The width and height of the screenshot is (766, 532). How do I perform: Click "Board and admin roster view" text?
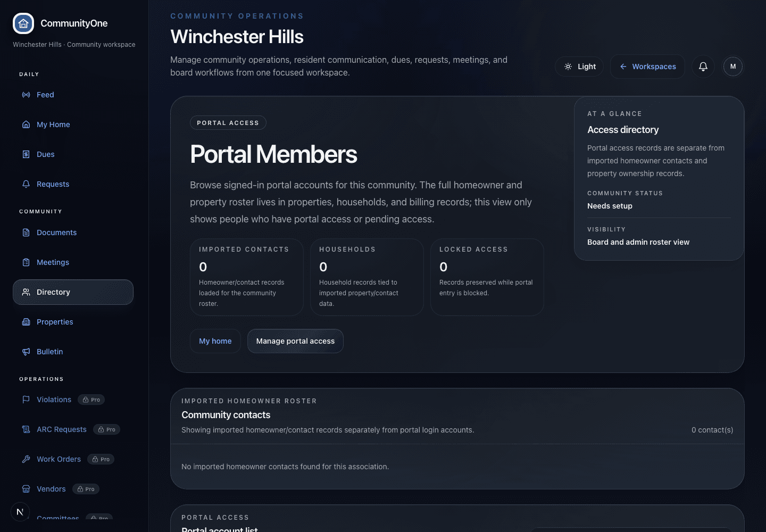[x=638, y=242]
